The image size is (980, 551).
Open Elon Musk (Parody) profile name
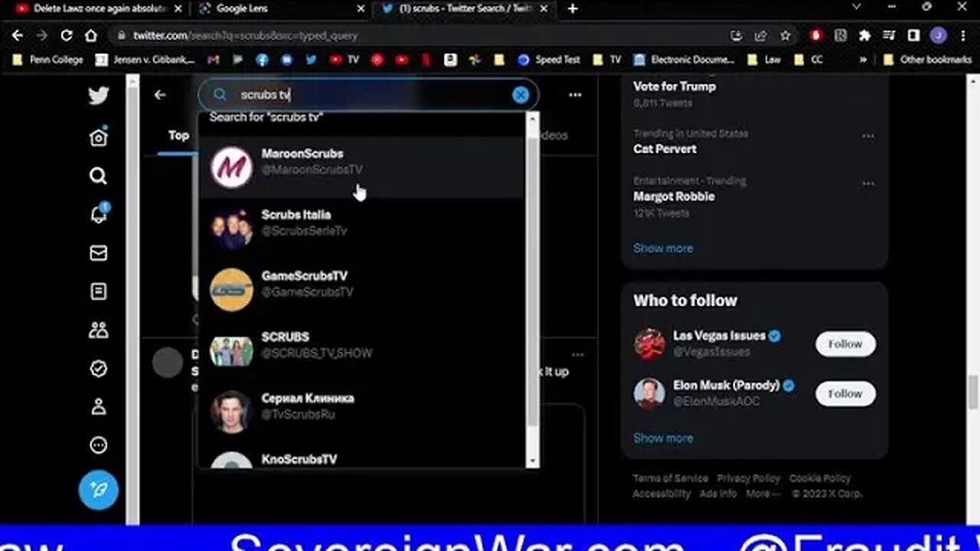tap(726, 386)
